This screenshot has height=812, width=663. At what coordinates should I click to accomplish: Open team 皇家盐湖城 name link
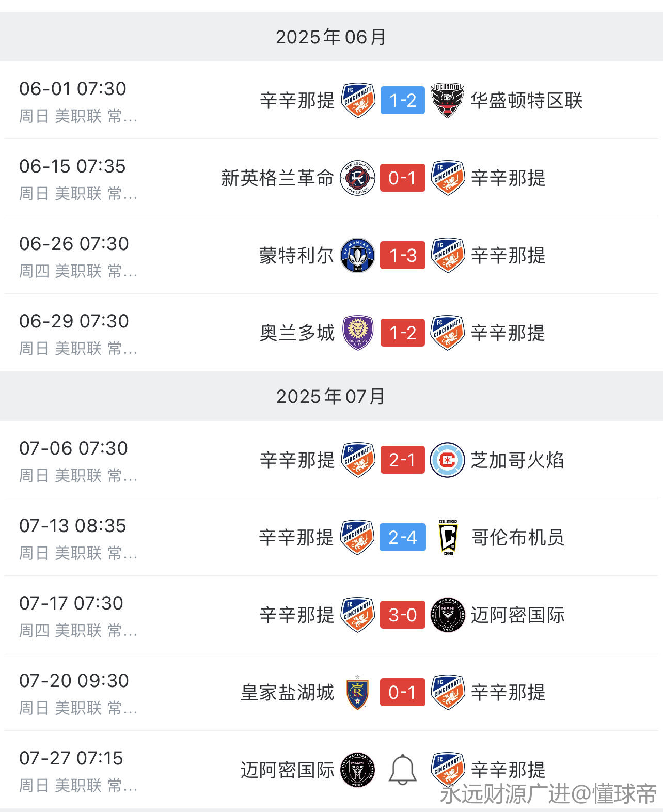coord(287,692)
